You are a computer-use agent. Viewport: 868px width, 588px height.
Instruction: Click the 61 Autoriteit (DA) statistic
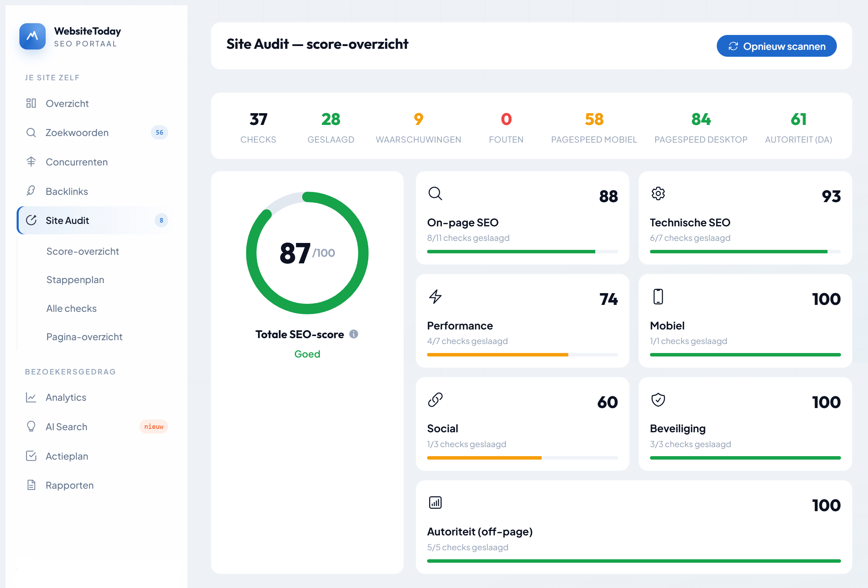pos(798,128)
